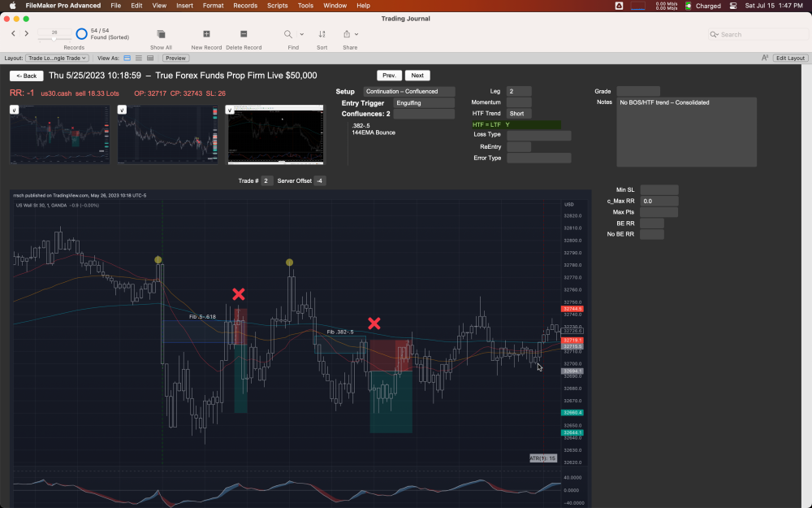The height and width of the screenshot is (508, 812).
Task: Toggle the checkbox on the first chart thumbnail
Action: pos(14,108)
